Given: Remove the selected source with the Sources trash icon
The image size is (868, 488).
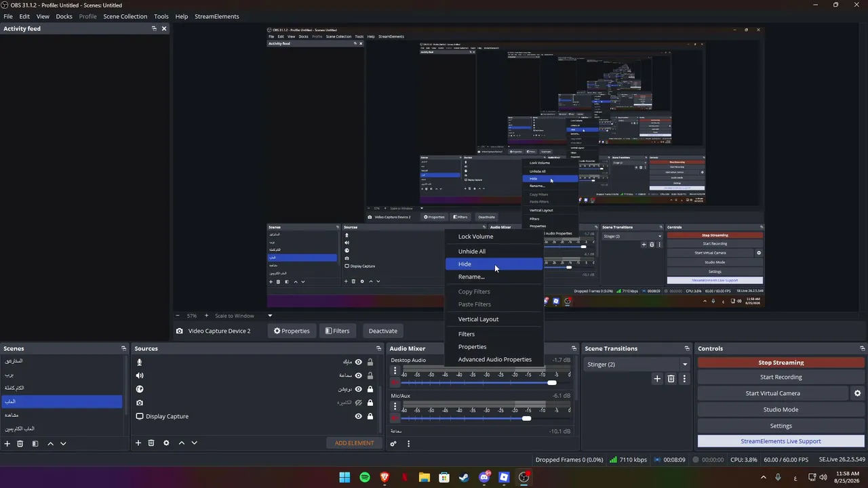Looking at the screenshot, I should (151, 443).
